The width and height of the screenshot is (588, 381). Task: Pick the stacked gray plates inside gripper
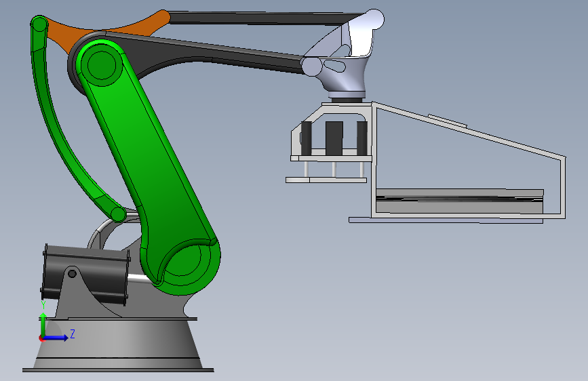[460, 201]
